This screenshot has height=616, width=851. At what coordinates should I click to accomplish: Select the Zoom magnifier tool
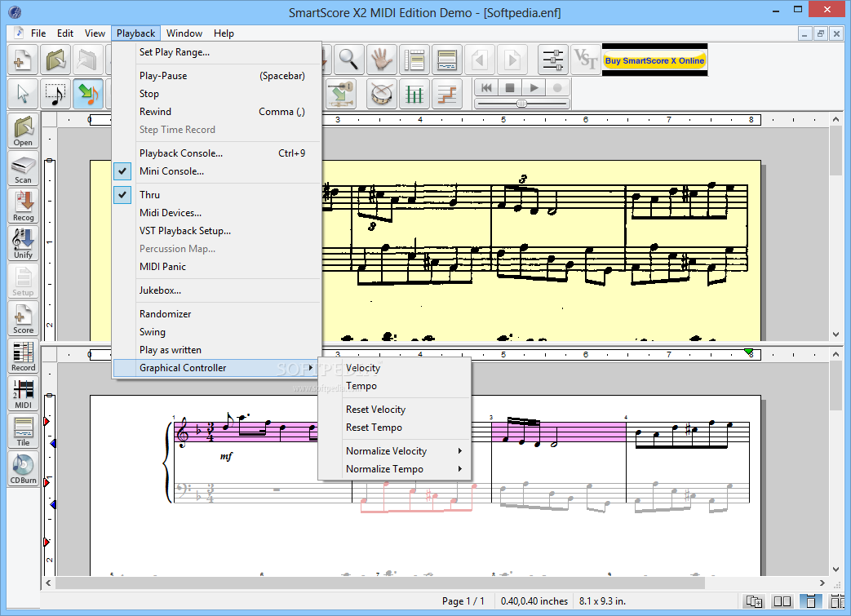click(x=349, y=60)
